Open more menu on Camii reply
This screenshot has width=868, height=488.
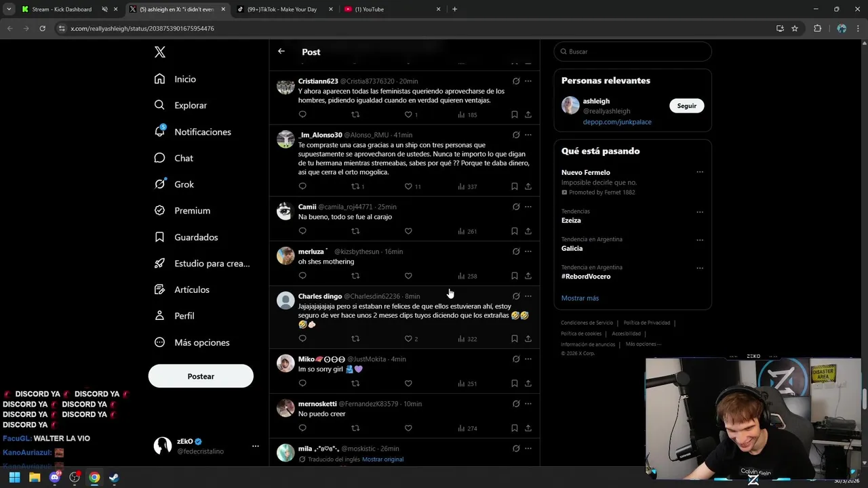(528, 207)
